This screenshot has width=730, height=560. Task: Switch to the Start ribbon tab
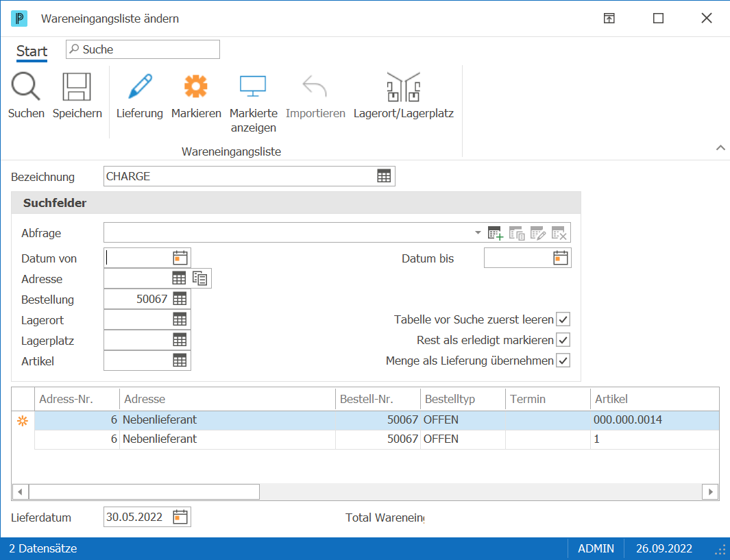[x=32, y=51]
